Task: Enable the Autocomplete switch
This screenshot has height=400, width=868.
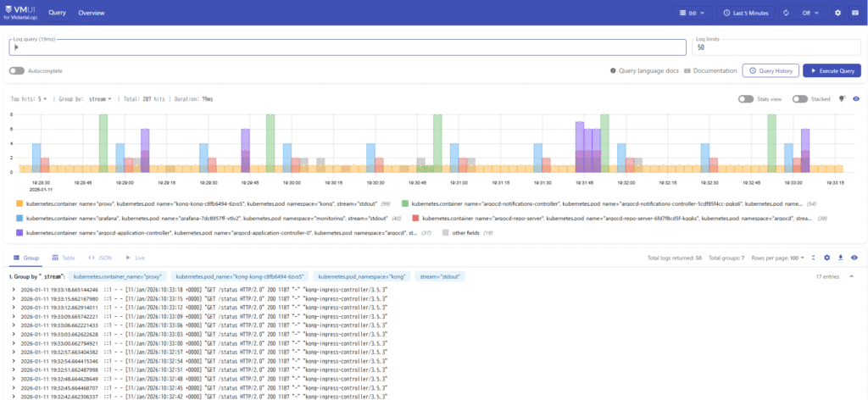Action: click(x=17, y=70)
